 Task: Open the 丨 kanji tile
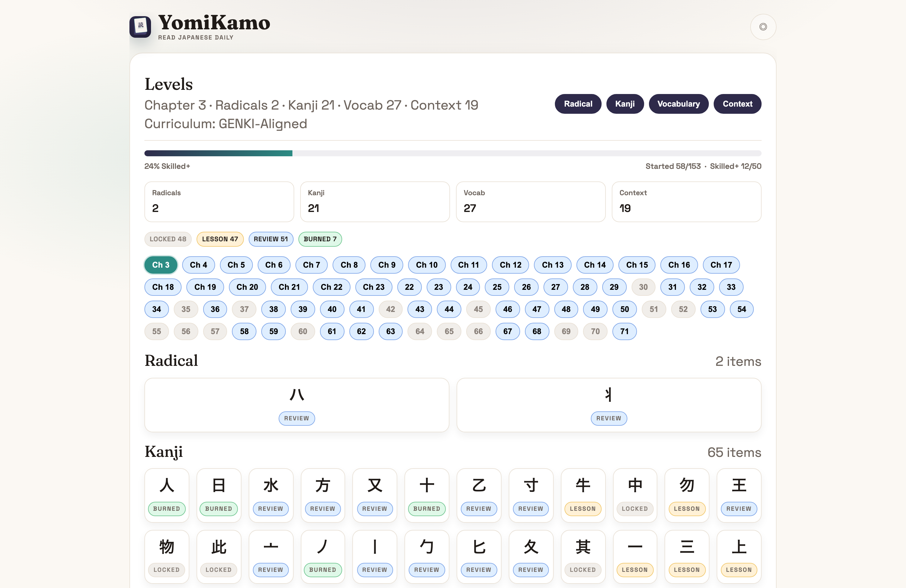tap(375, 557)
